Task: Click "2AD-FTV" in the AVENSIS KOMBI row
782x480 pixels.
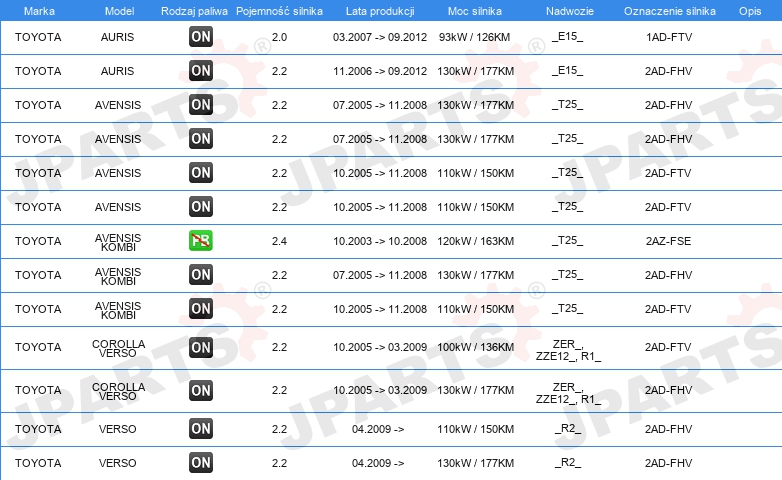Action: 668,309
